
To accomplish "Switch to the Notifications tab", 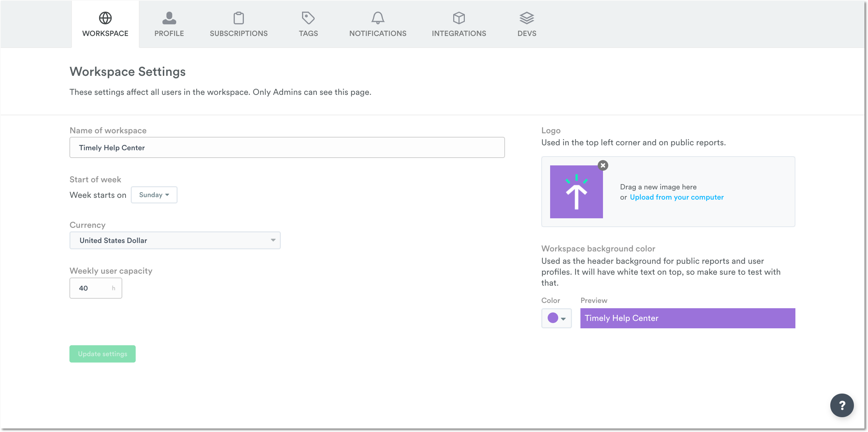I will tap(377, 24).
